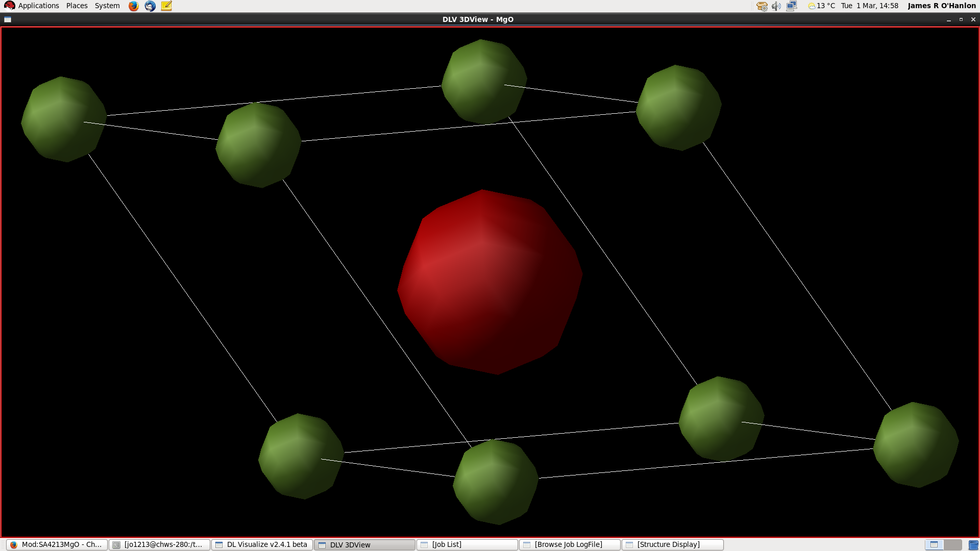Switch to second workspace in pager
The width and height of the screenshot is (980, 551).
point(952,544)
